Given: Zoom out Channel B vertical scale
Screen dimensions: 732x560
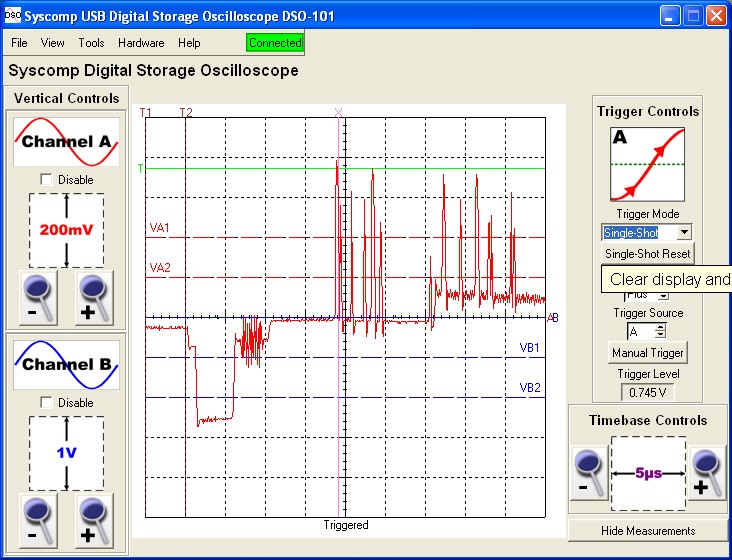Looking at the screenshot, I should click(x=39, y=520).
